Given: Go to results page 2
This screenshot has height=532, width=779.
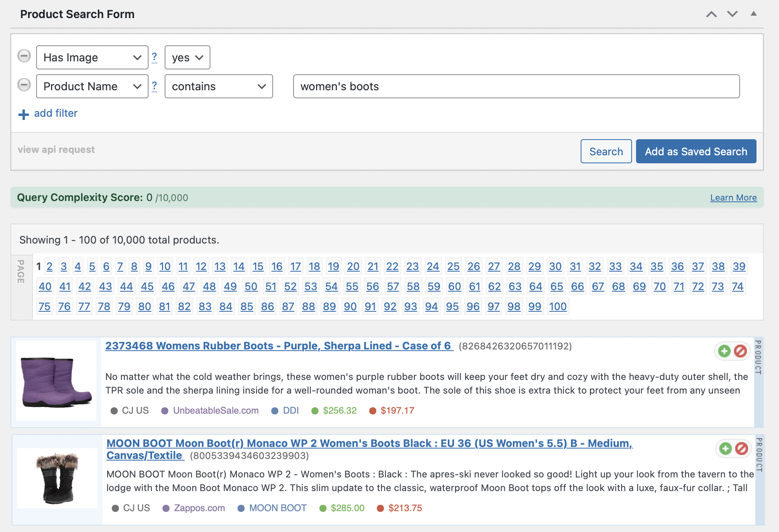Looking at the screenshot, I should [x=49, y=266].
